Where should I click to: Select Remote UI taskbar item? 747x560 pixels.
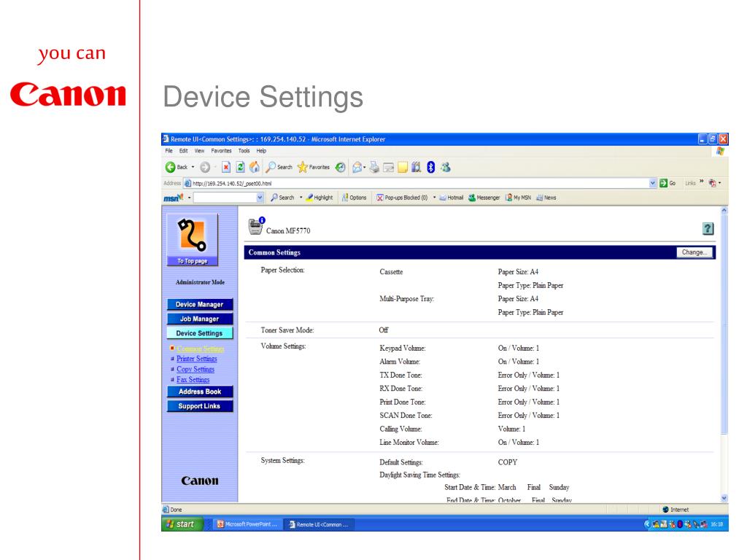[x=319, y=524]
